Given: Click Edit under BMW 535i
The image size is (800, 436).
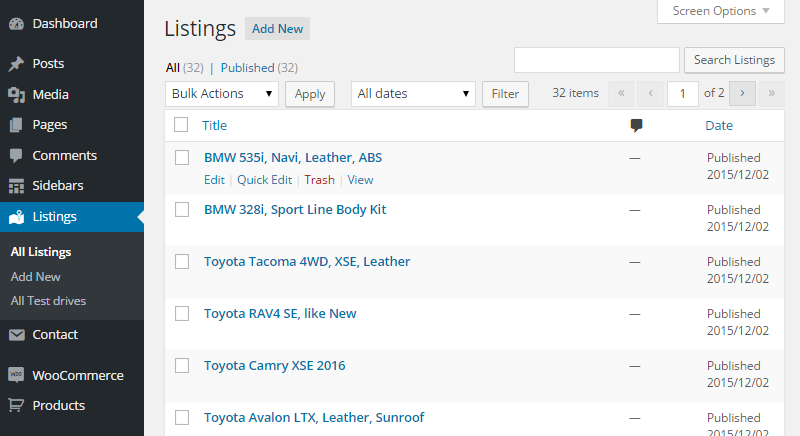Looking at the screenshot, I should [214, 180].
